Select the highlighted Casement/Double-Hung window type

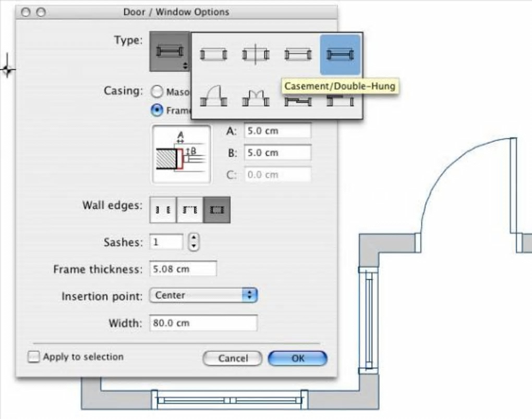(340, 54)
